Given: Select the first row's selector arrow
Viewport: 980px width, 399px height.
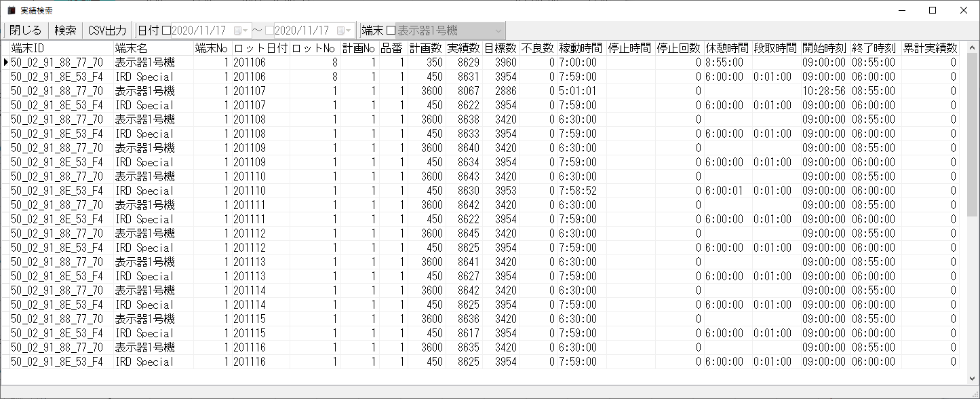Looking at the screenshot, I should click(6, 62).
